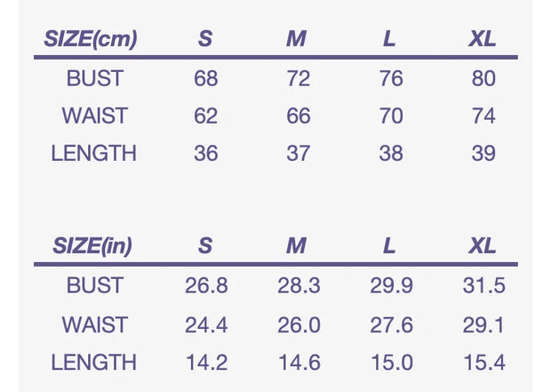
Task: Click the length value 14.2 inches
Action: 206,362
